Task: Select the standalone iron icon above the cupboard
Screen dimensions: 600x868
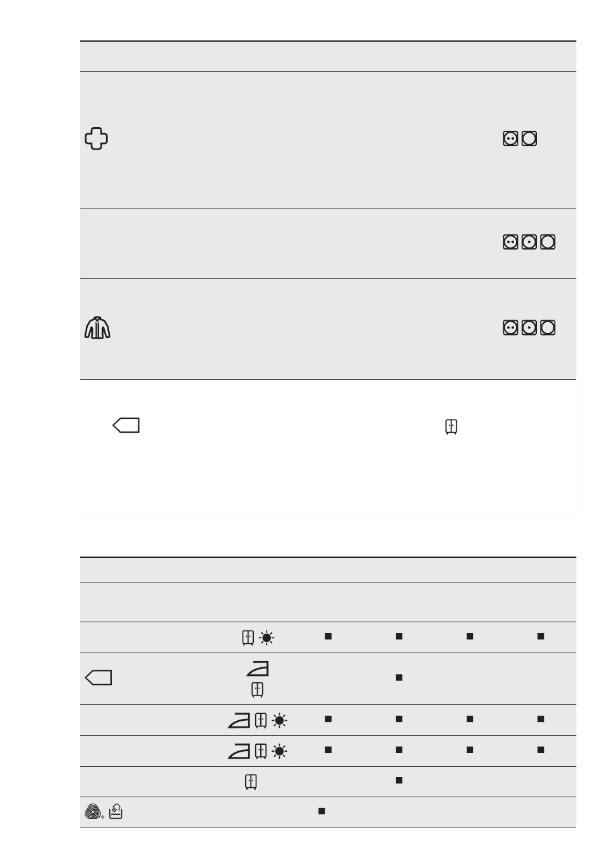Action: coord(257,668)
